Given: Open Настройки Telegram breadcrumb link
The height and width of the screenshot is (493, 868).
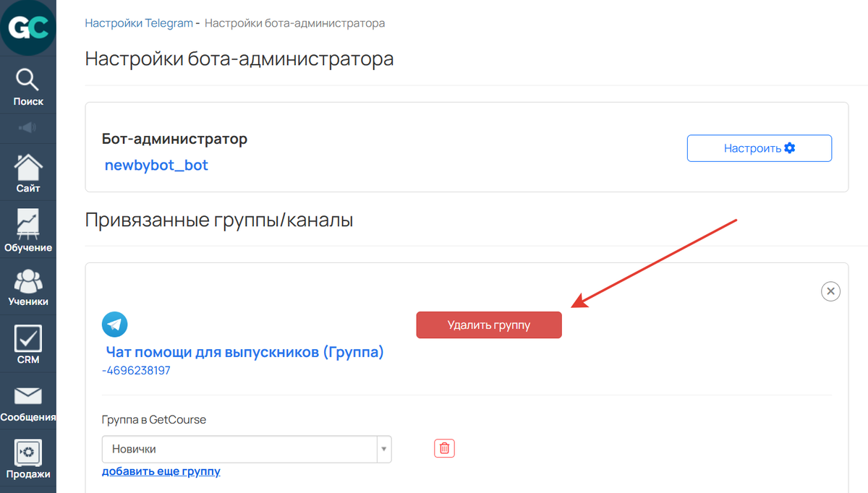Looking at the screenshot, I should point(139,23).
